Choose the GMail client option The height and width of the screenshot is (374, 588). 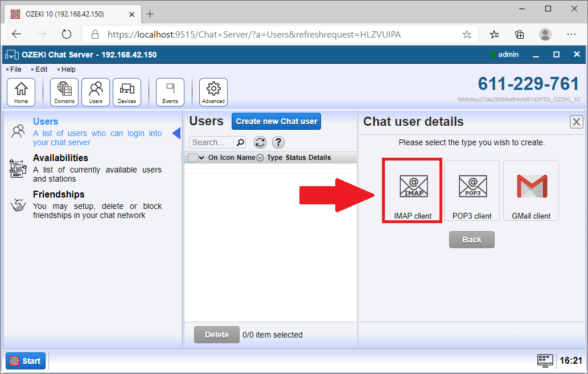click(531, 190)
